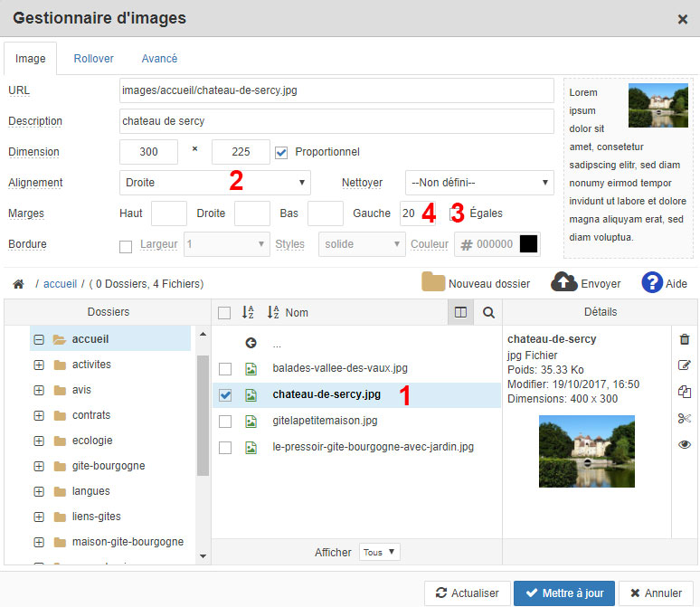Click the folder list scrollbar thumb
Image resolution: width=700 pixels, height=607 pixels.
pyautogui.click(x=203, y=415)
